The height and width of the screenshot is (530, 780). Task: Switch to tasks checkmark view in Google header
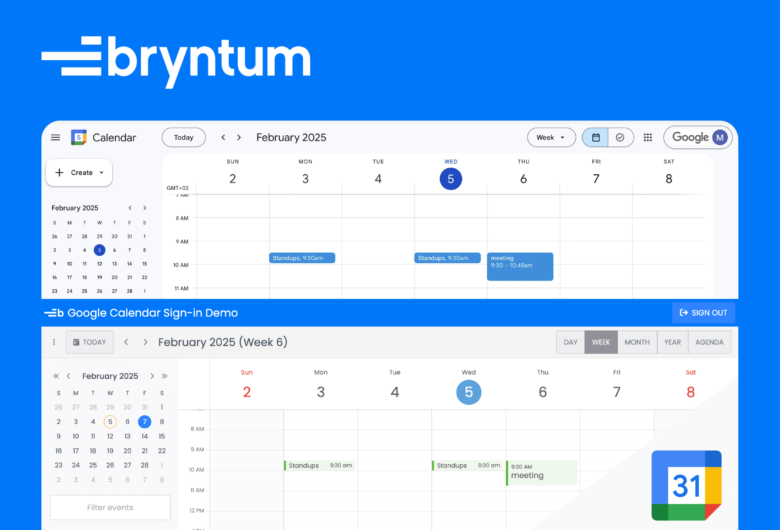[x=620, y=137]
